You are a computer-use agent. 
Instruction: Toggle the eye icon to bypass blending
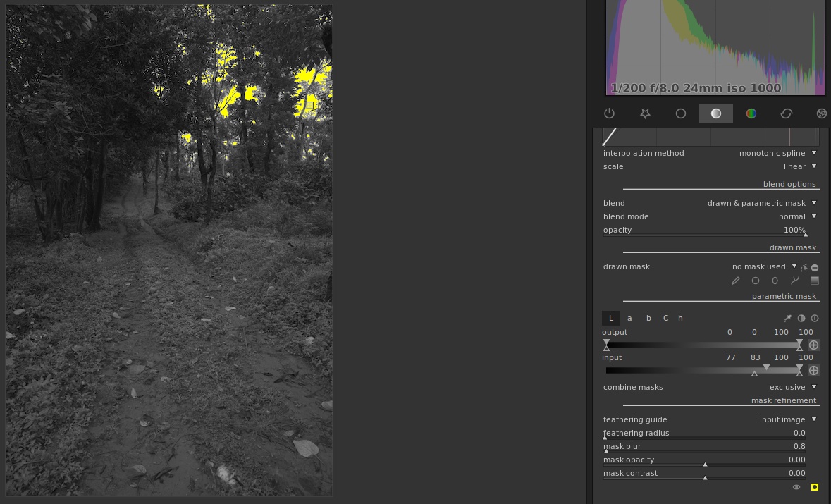point(796,487)
